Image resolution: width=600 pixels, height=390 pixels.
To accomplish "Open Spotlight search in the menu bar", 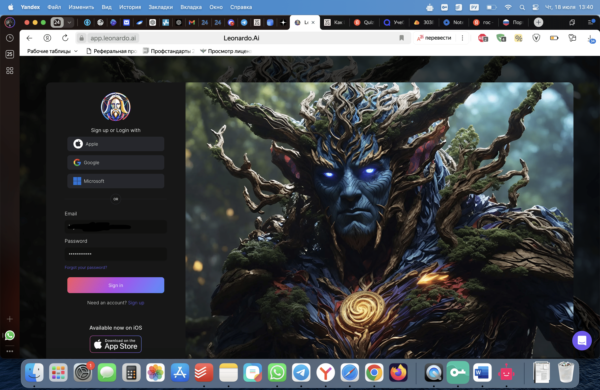I will pyautogui.click(x=522, y=7).
